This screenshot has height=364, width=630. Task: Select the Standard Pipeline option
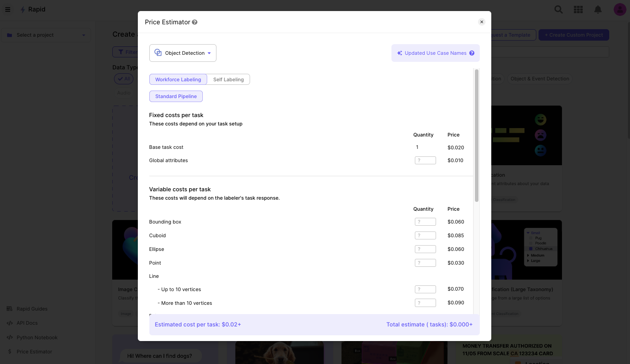[176, 96]
